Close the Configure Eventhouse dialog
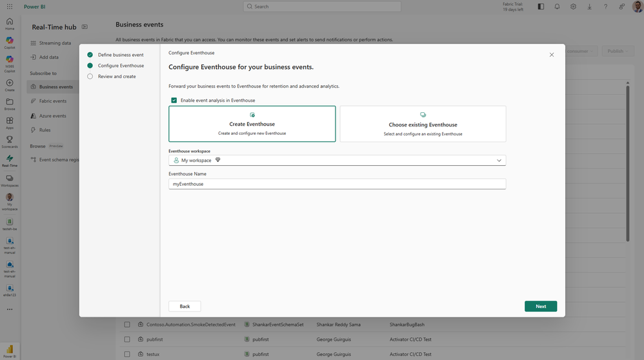The width and height of the screenshot is (644, 360). [x=552, y=55]
